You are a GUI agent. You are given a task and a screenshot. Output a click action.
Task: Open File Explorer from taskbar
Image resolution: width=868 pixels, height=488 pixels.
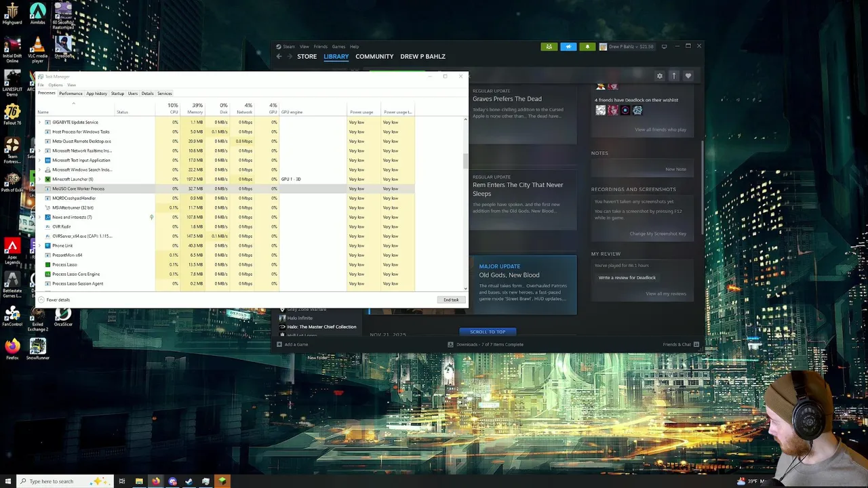(x=139, y=481)
